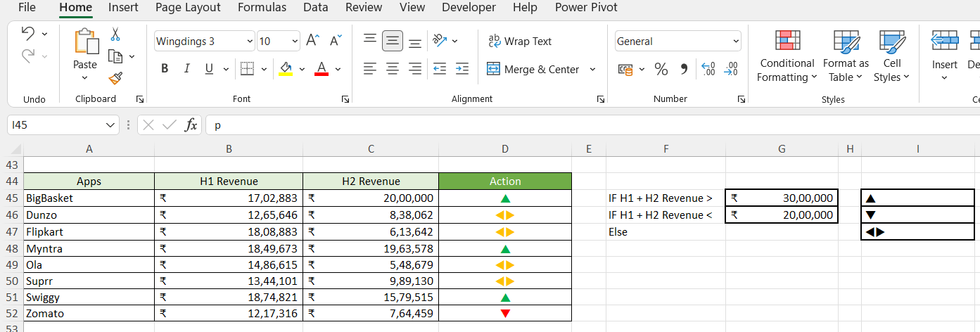Switch to the Formulas tab

(262, 8)
